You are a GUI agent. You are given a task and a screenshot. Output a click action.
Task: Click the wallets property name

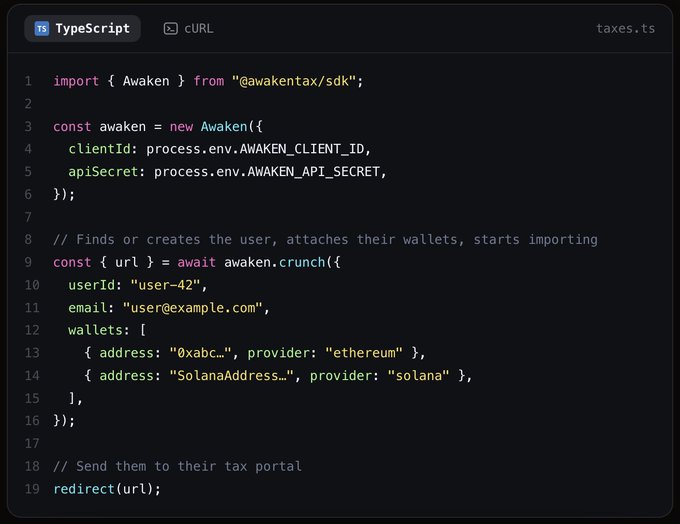[x=95, y=330]
